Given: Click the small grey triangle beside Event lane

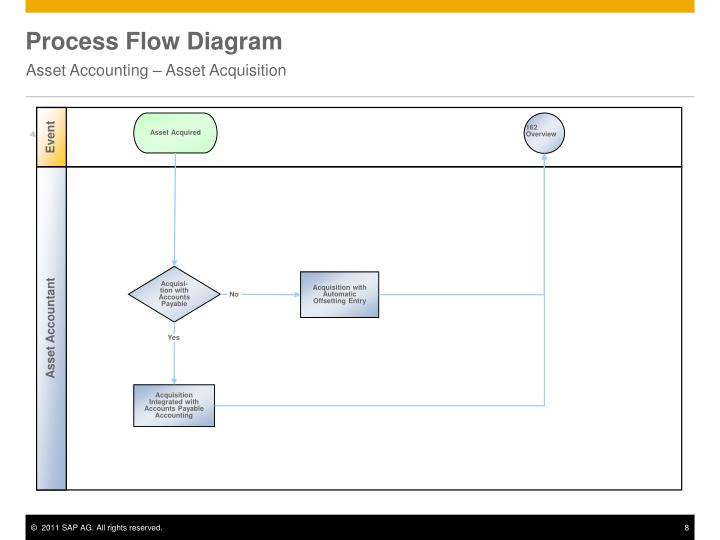Looking at the screenshot, I should pos(32,134).
